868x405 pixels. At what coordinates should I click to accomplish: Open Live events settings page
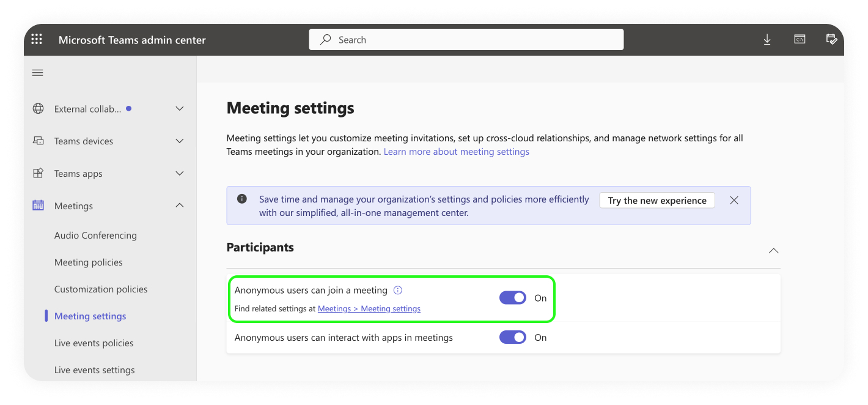click(x=95, y=370)
